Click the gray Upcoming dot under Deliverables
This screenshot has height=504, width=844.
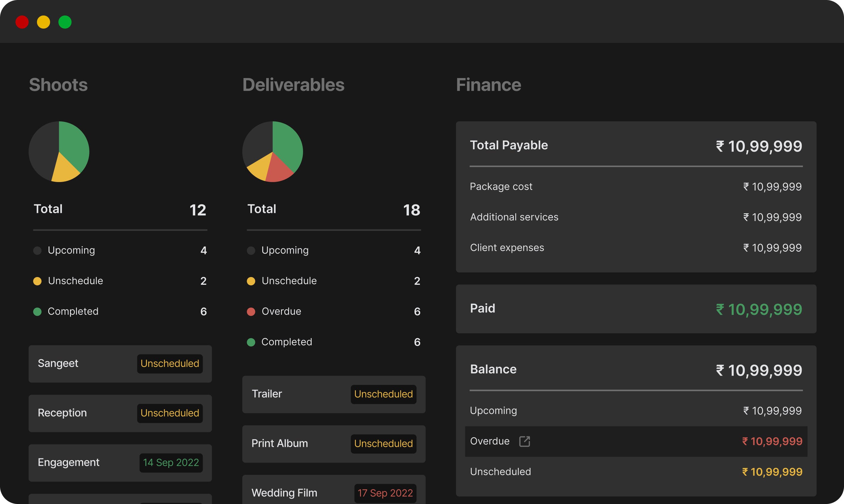251,251
